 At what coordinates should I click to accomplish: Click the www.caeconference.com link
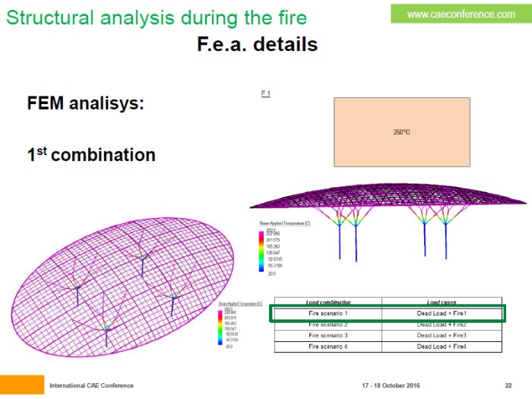[x=461, y=14]
